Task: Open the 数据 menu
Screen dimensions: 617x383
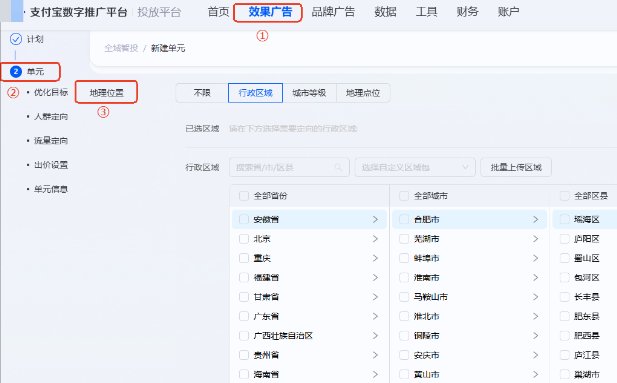Action: [x=385, y=12]
